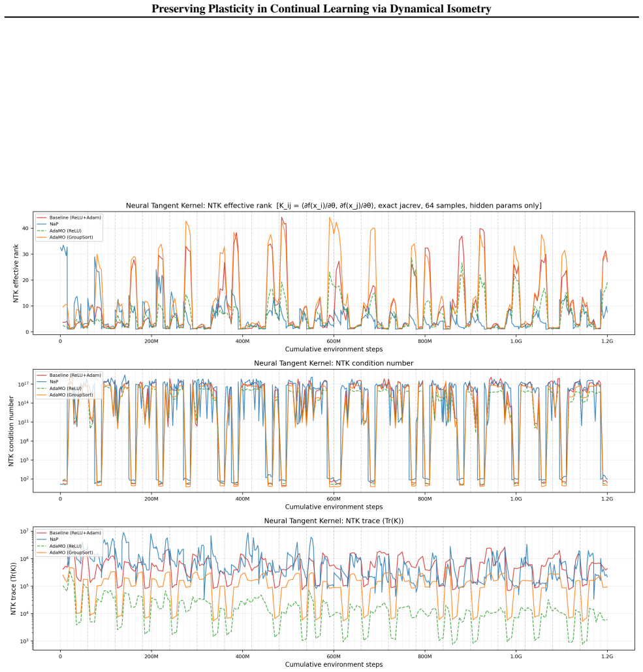
Task: Click the '800M' tick below the condition number chart
Action: 425,500
